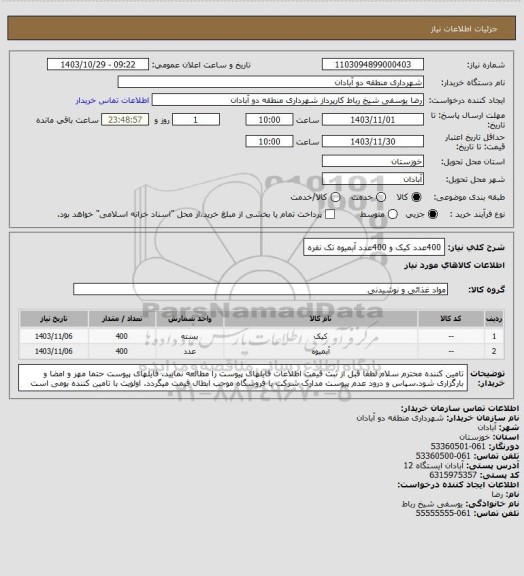Image resolution: width=524 pixels, height=576 pixels.
Task: Click the تعداد / مقدار column header
Action: [122, 318]
